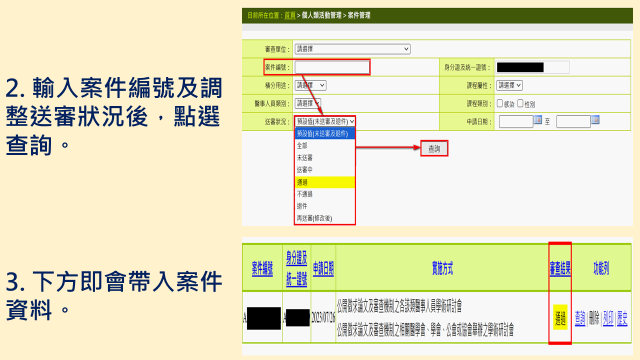Viewport: 640px width, 360px height.
Task: Click the 通過 review result cell
Action: pos(560,318)
